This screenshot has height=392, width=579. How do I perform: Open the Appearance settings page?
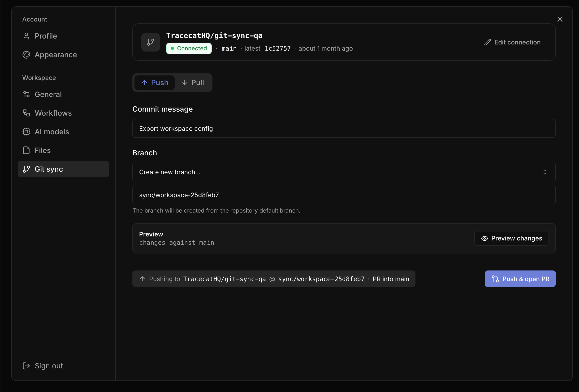point(64,55)
